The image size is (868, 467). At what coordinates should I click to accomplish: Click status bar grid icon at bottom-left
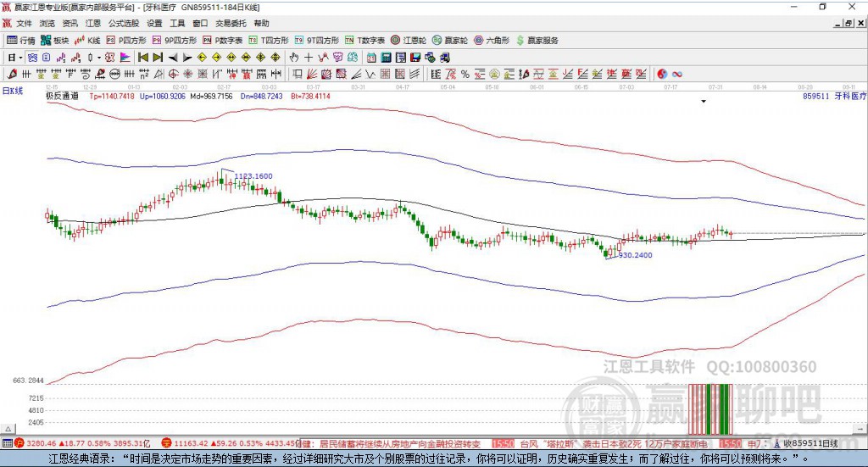click(7, 443)
